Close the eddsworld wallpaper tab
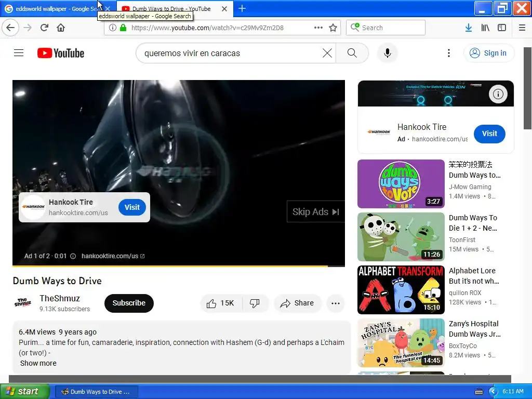The image size is (532, 399). click(x=108, y=9)
